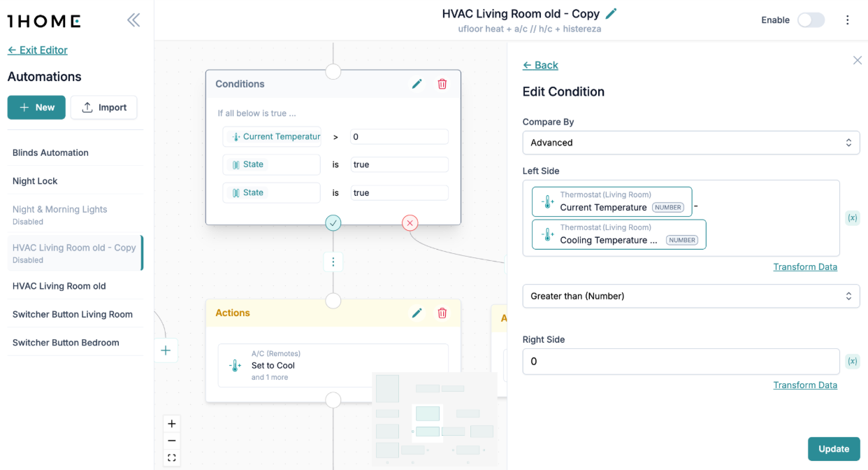Click pencil icon to rename automation title

coord(612,14)
